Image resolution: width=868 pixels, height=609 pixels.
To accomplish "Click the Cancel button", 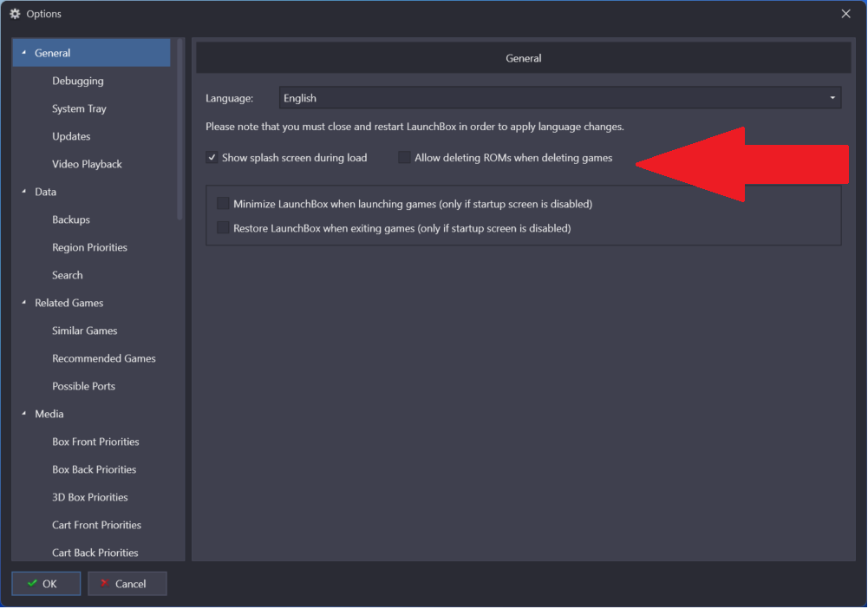I will tap(127, 584).
